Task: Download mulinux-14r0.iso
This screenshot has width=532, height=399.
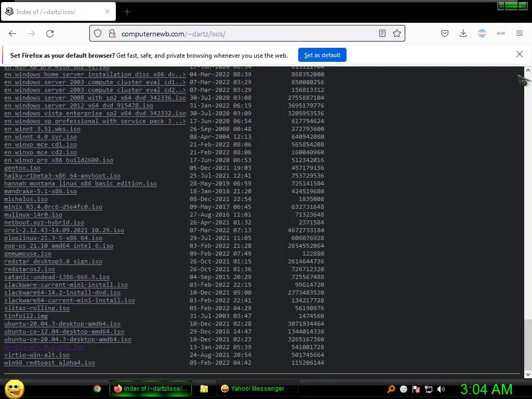Action: coord(33,215)
